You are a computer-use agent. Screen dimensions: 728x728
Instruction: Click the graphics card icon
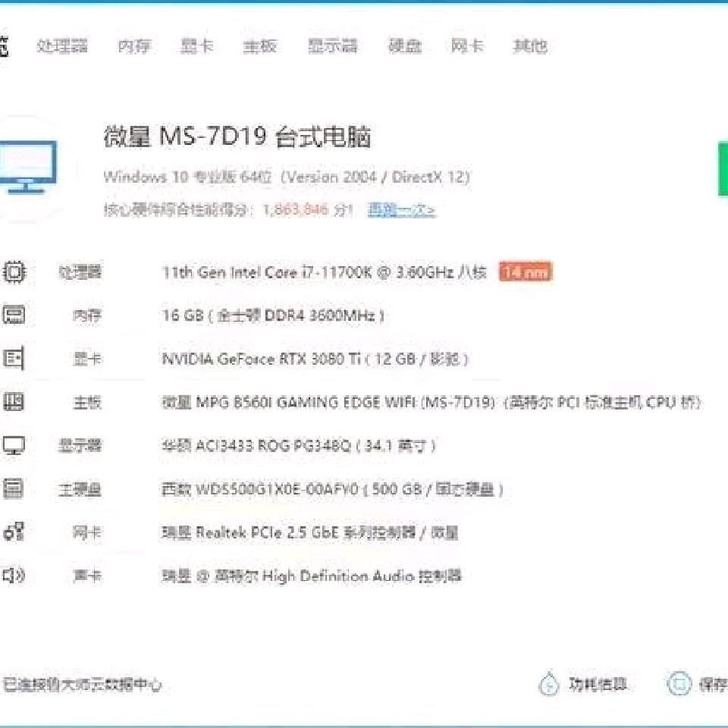[14, 358]
